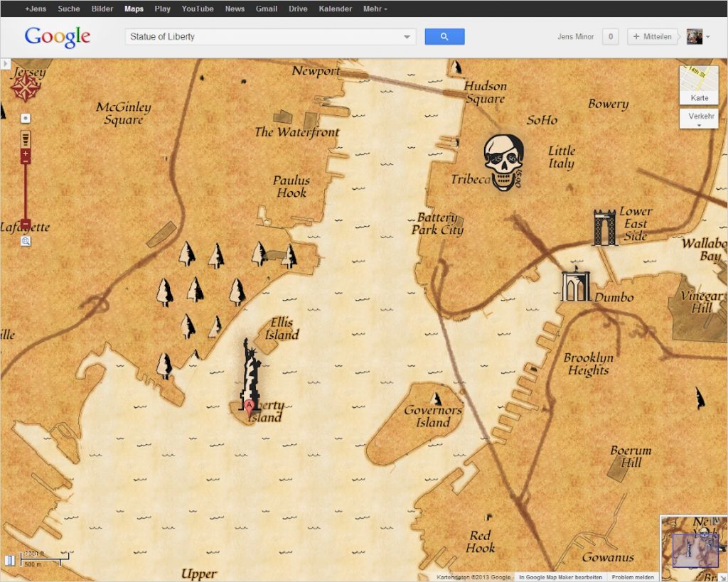Open YouTube from the top navigation bar

[198, 9]
